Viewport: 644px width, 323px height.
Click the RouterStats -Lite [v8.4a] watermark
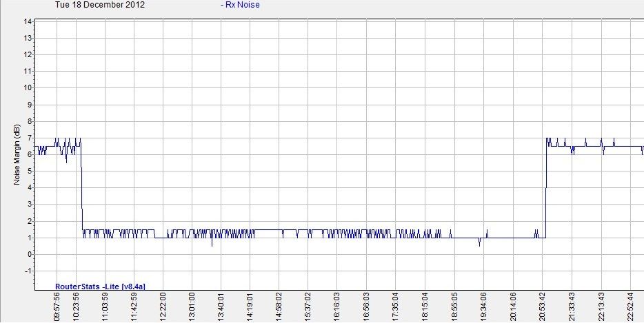pos(100,286)
